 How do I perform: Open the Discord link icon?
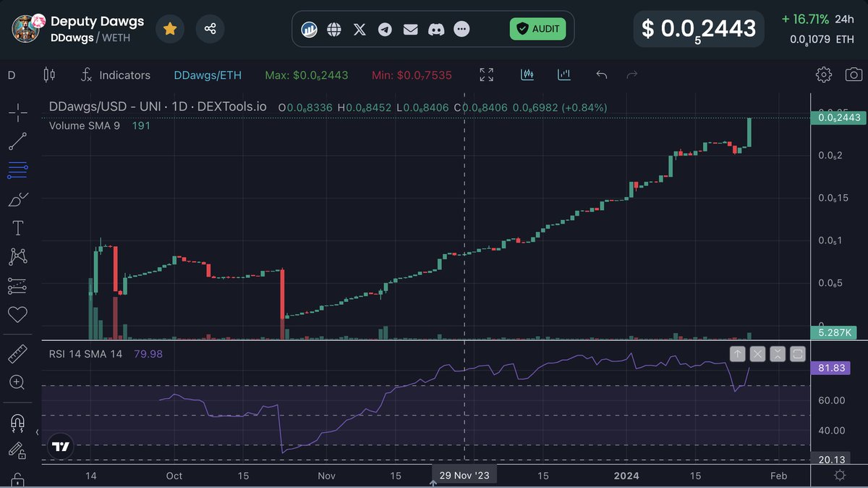(435, 30)
